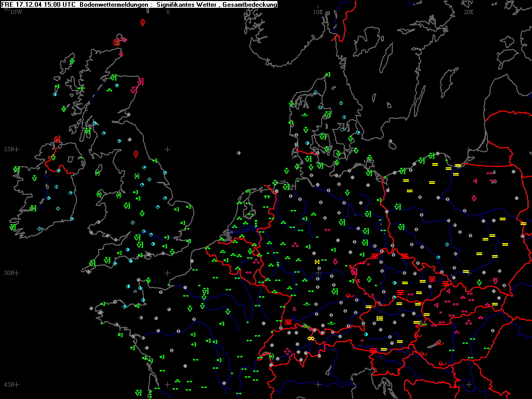Viewport: 532px width, 399px height.
Task: Click the 10W longitude label
Action: [x=16, y=12]
